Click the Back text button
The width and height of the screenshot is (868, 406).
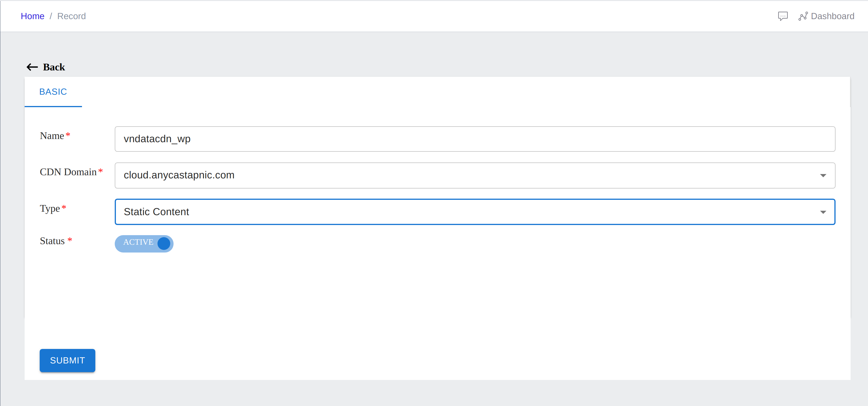pyautogui.click(x=54, y=67)
